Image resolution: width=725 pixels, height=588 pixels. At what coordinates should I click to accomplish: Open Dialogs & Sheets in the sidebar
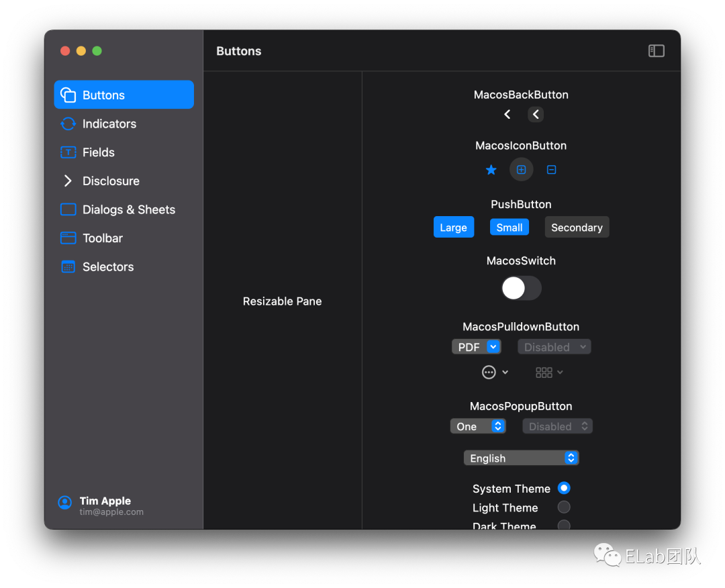coord(124,209)
